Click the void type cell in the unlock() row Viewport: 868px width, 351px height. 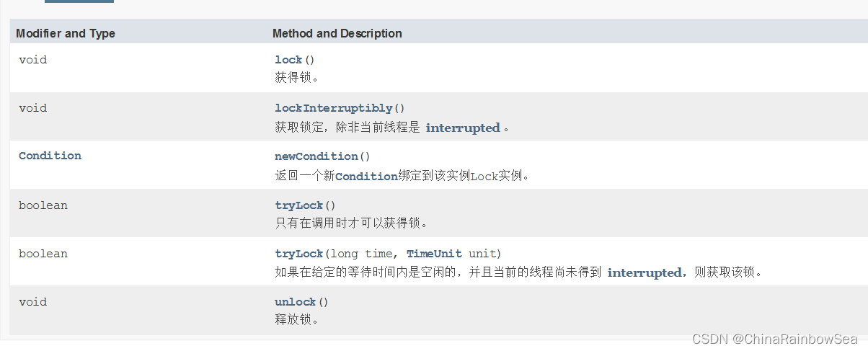click(x=33, y=302)
